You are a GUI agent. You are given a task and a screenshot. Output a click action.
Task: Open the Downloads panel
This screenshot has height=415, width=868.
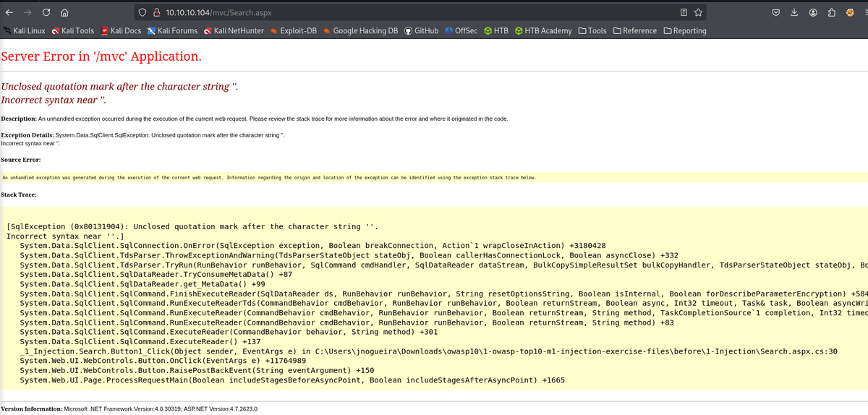pos(794,12)
